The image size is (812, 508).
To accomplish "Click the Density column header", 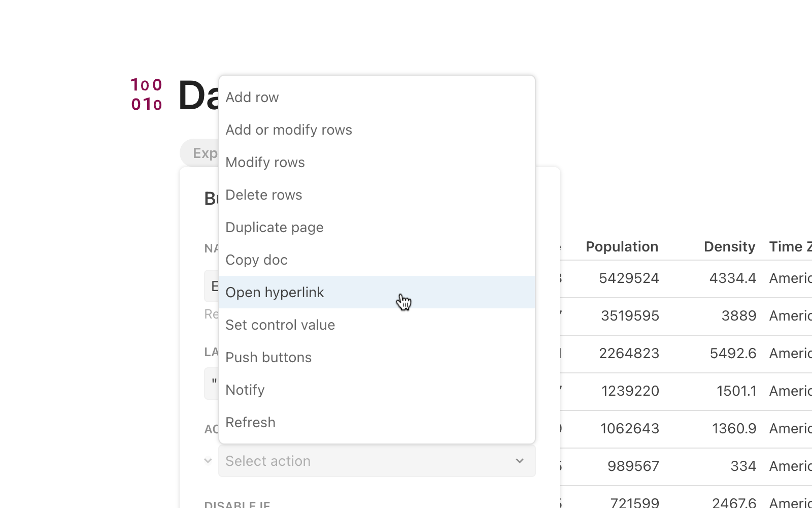I will click(729, 246).
